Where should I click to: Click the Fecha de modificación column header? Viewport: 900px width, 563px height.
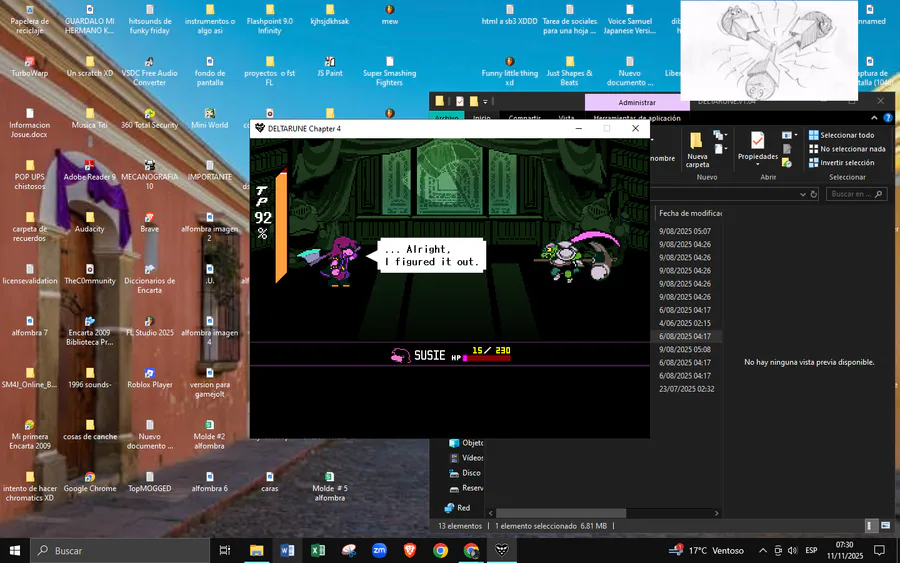click(x=689, y=213)
